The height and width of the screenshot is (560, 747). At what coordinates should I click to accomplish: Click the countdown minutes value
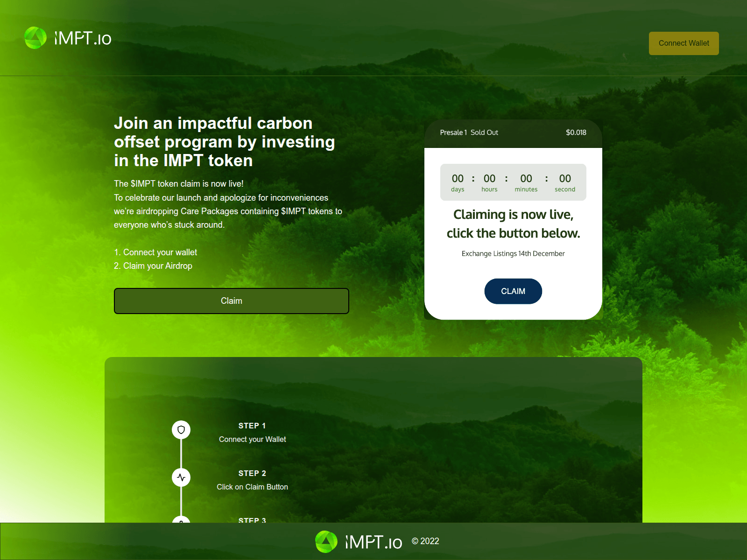(526, 179)
